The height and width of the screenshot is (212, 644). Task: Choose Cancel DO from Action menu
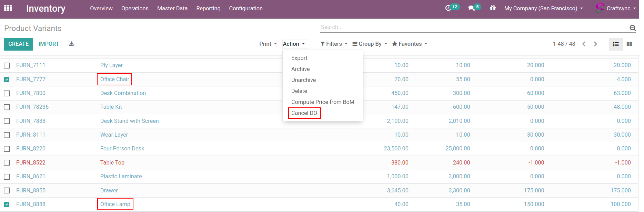pyautogui.click(x=304, y=113)
